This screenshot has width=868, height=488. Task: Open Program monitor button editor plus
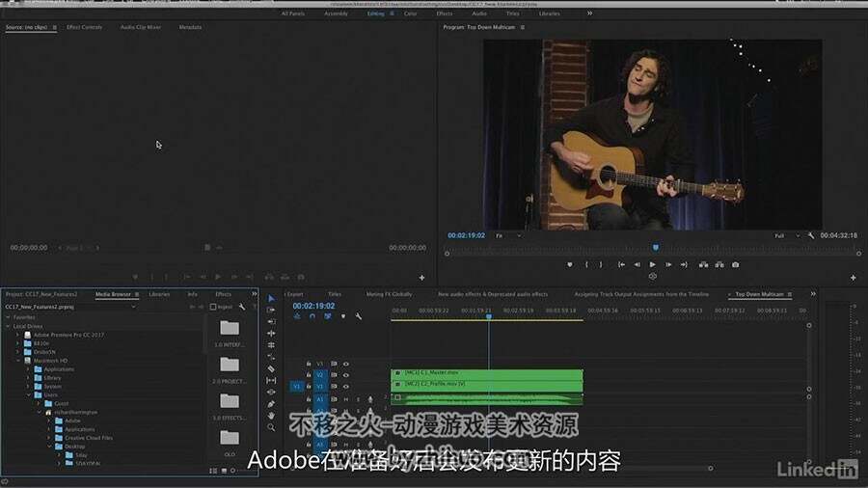pos(854,277)
